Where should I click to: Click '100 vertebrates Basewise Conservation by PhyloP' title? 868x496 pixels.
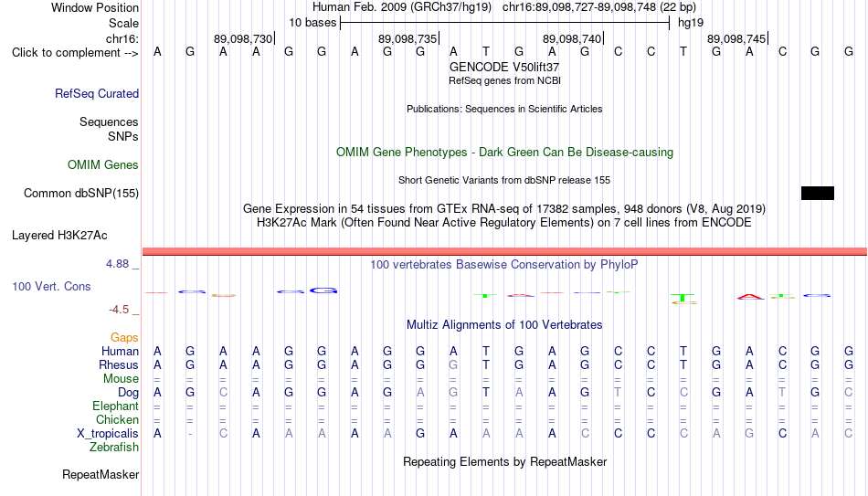coord(504,265)
